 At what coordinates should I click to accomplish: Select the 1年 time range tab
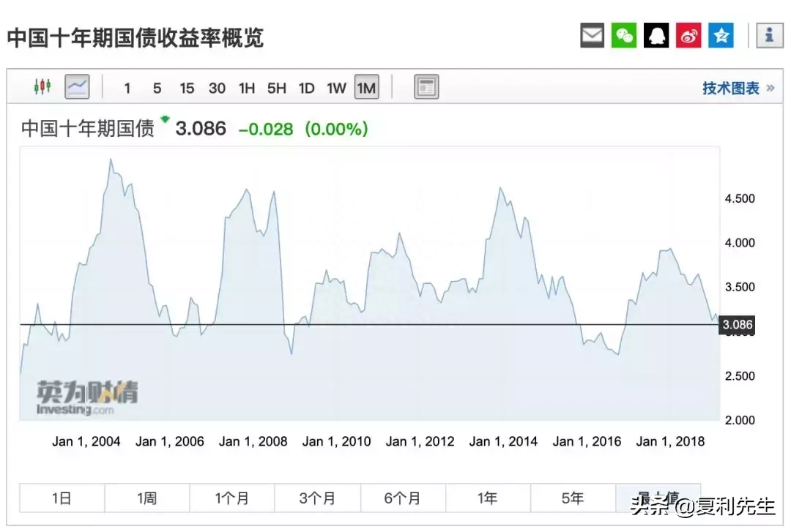pos(488,498)
